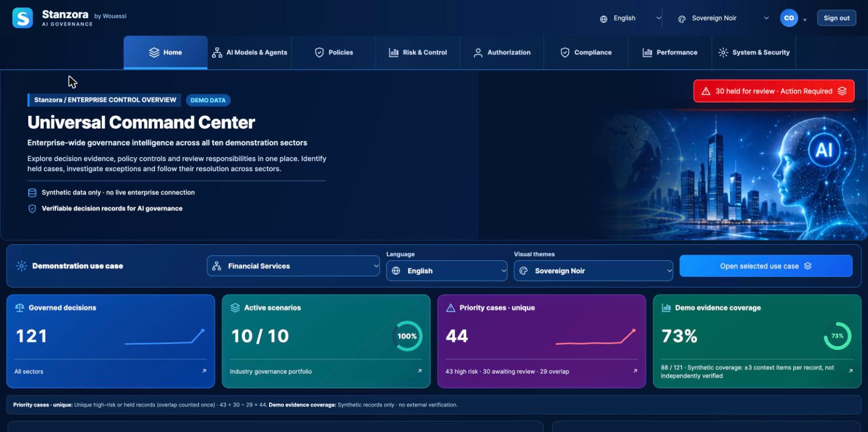The height and width of the screenshot is (432, 868).
Task: Click the Sign out button
Action: [836, 18]
